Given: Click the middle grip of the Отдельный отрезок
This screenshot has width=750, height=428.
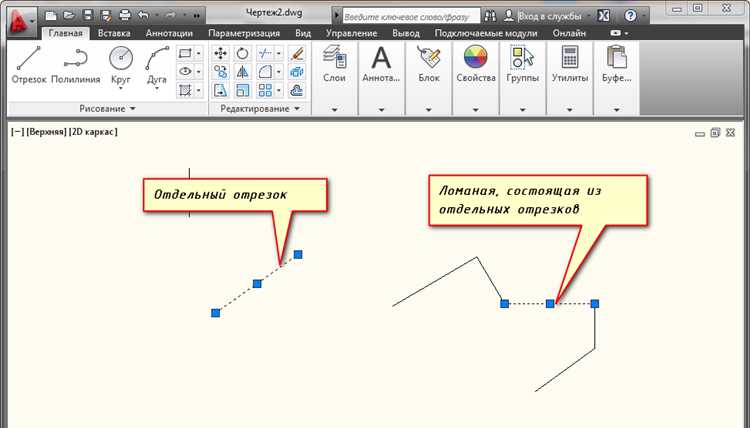Looking at the screenshot, I should click(x=257, y=284).
